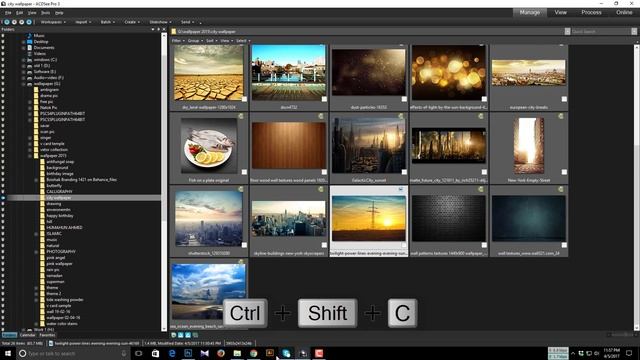640x360 pixels.
Task: Open Task View on the taskbar
Action: pyautogui.click(x=139, y=353)
